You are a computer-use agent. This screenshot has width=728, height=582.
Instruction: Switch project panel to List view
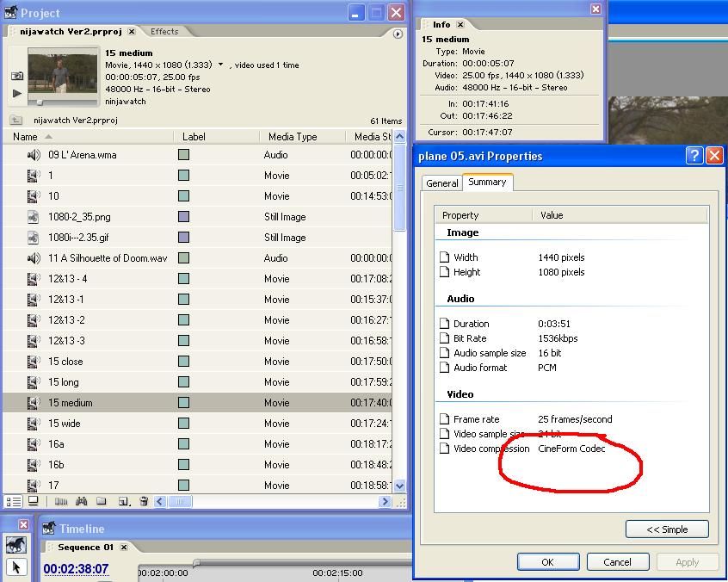point(14,501)
